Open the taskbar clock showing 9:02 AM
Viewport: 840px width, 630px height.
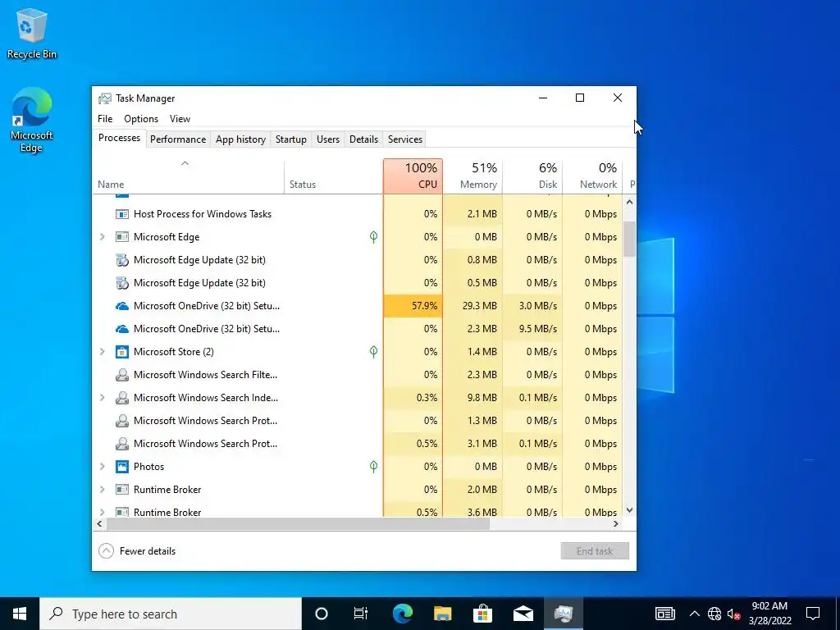769,614
